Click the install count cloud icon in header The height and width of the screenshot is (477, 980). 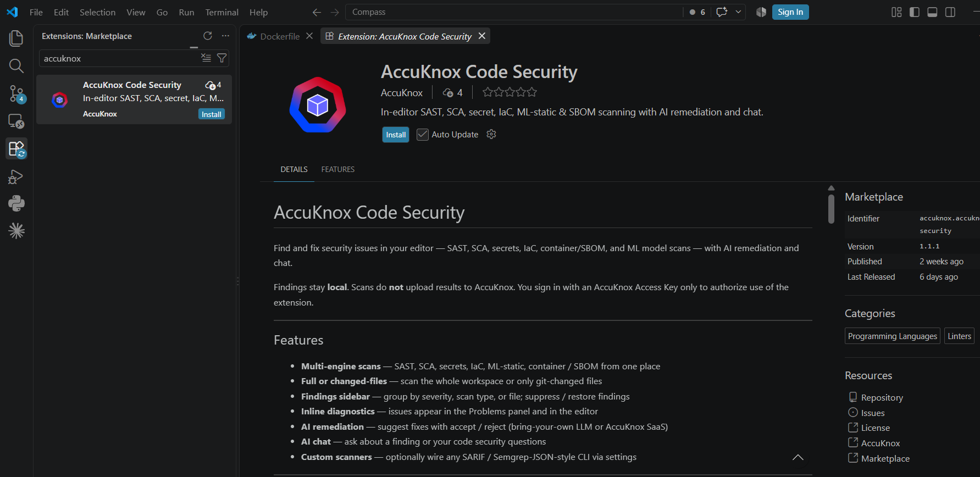coord(448,92)
